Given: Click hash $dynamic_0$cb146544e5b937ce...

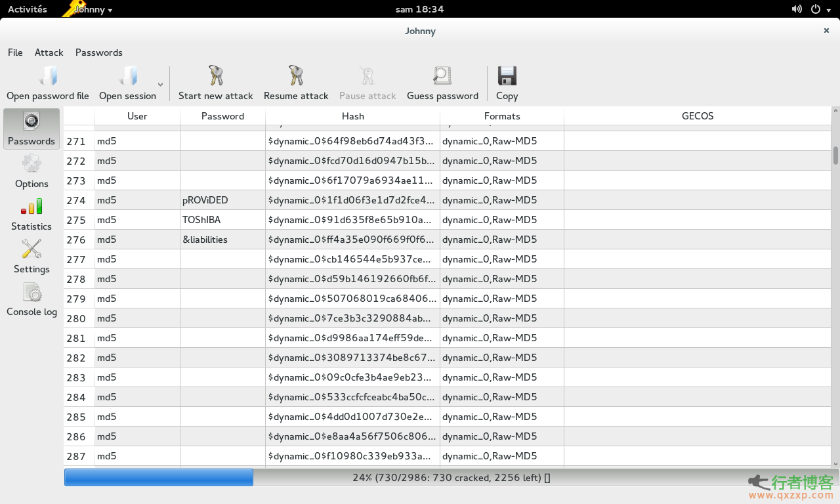Looking at the screenshot, I should (352, 259).
